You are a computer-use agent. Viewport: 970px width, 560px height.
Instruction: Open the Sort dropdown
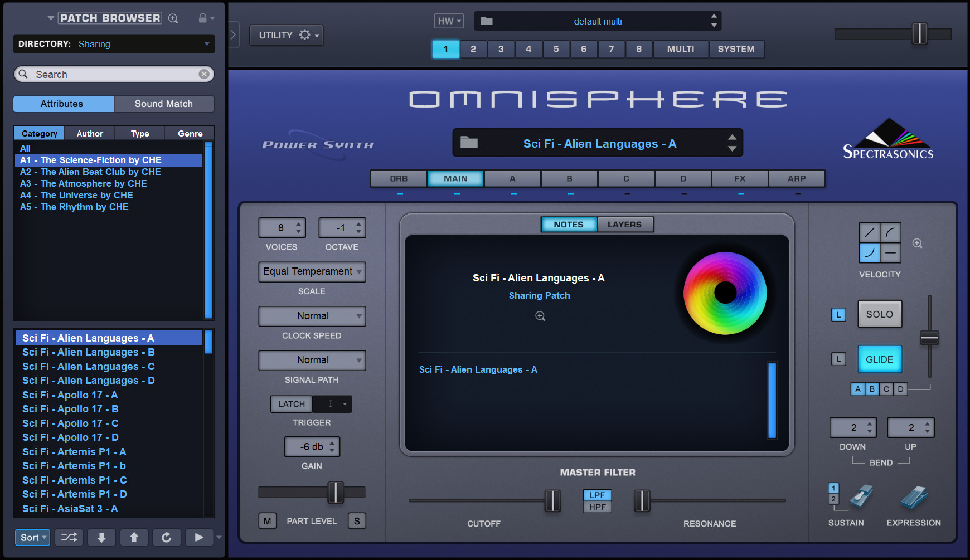tap(32, 537)
